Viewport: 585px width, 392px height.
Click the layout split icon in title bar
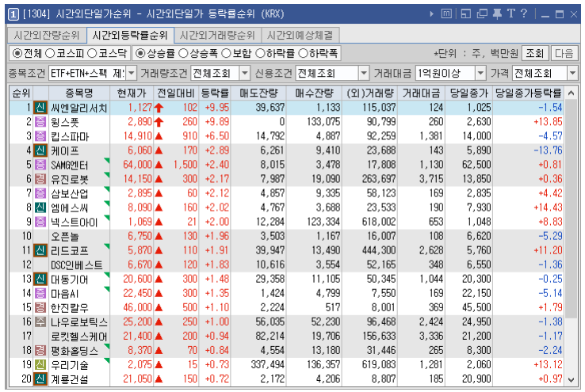[465, 13]
